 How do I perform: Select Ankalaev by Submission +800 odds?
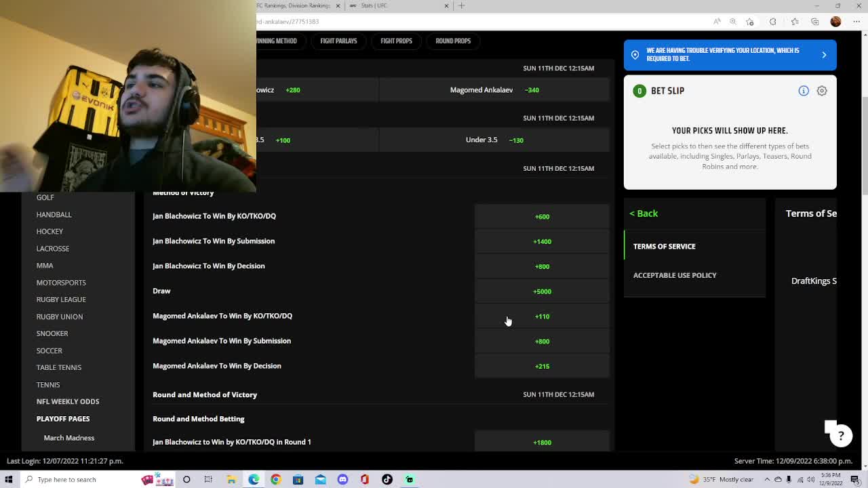coord(542,341)
